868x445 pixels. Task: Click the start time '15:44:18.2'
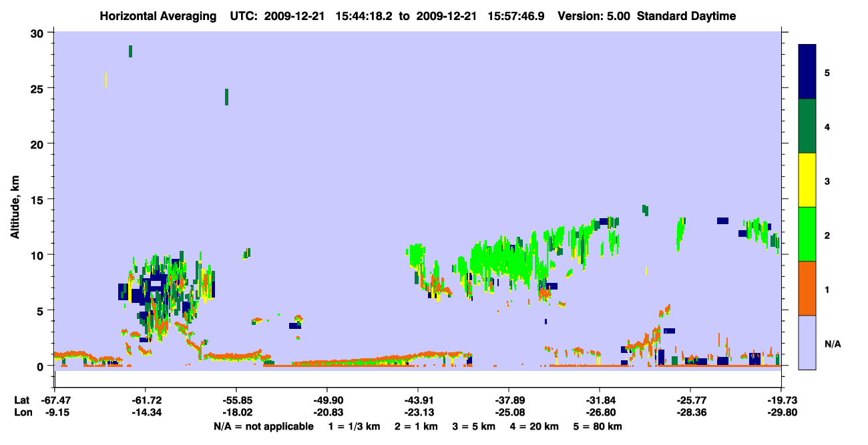coord(363,16)
